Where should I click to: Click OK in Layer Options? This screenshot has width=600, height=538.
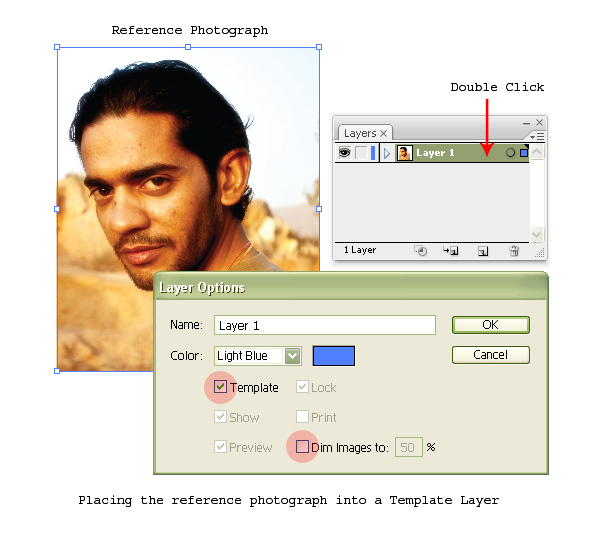point(491,325)
